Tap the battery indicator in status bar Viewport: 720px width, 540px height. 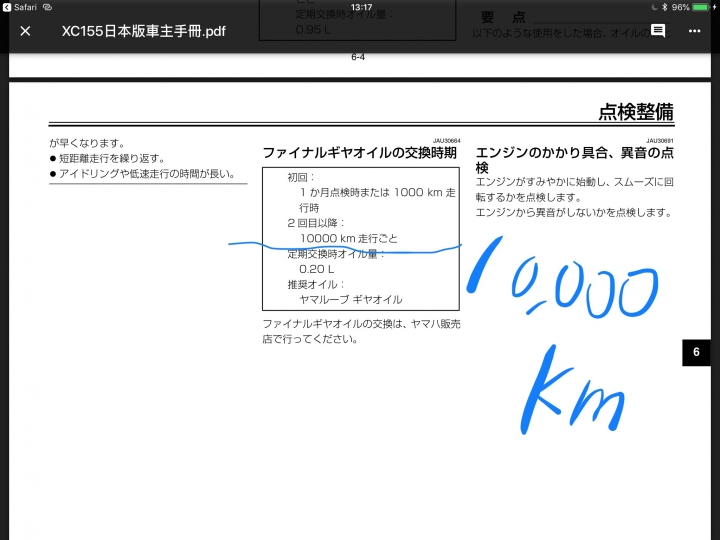coord(701,7)
